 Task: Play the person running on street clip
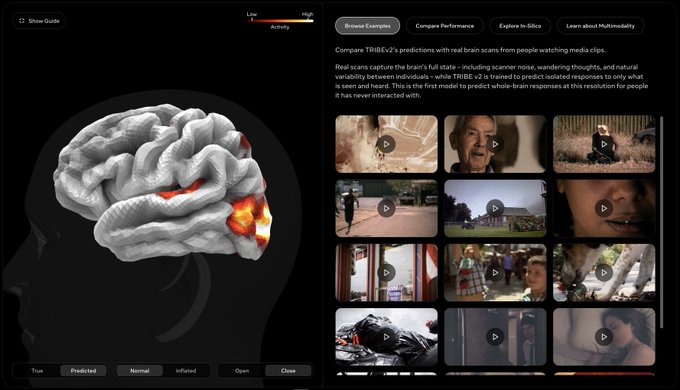(386, 208)
